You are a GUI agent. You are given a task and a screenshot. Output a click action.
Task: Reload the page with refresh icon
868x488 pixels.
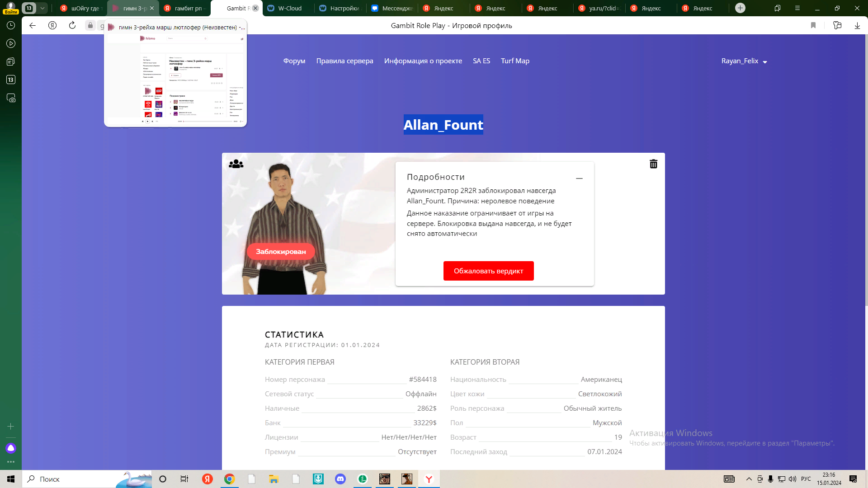(x=72, y=26)
